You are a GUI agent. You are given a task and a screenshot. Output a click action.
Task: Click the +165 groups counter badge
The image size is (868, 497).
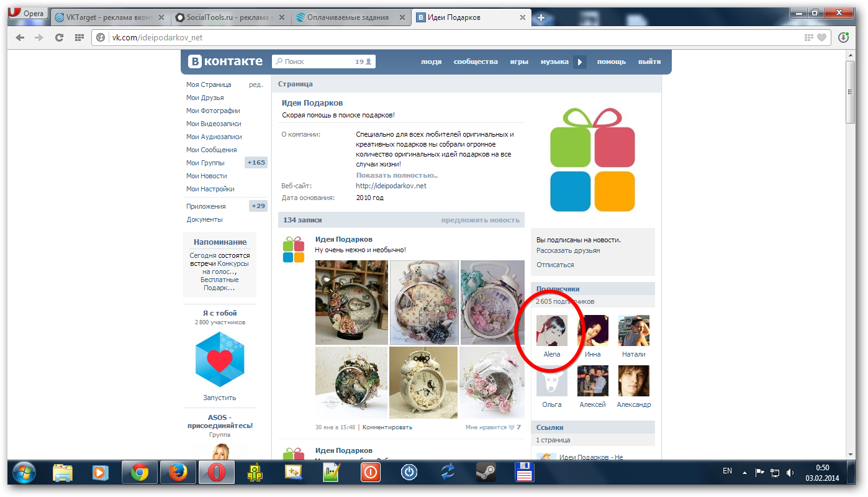pos(256,163)
